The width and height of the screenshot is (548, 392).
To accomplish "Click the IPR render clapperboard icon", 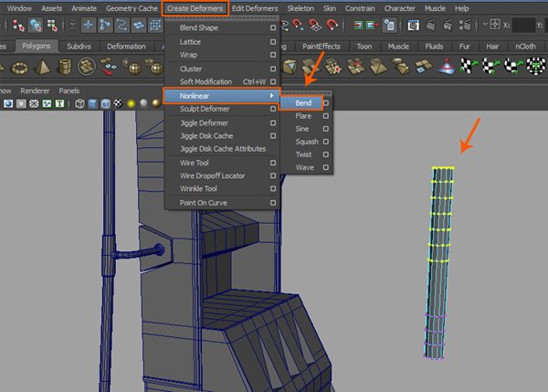I will point(448,26).
